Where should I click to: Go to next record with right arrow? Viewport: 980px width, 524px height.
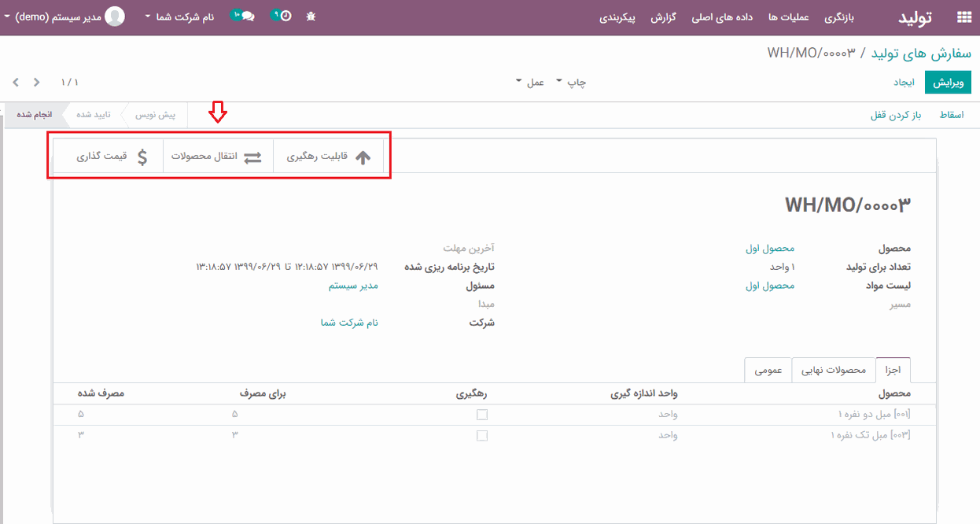click(x=36, y=82)
